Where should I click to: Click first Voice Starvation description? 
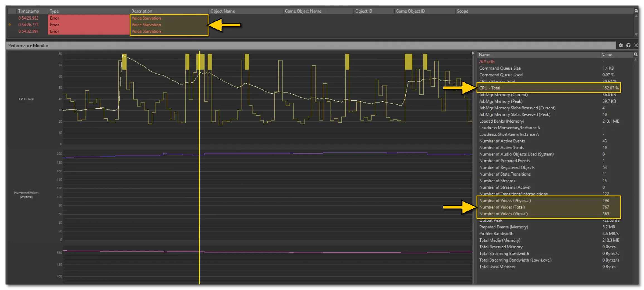146,18
